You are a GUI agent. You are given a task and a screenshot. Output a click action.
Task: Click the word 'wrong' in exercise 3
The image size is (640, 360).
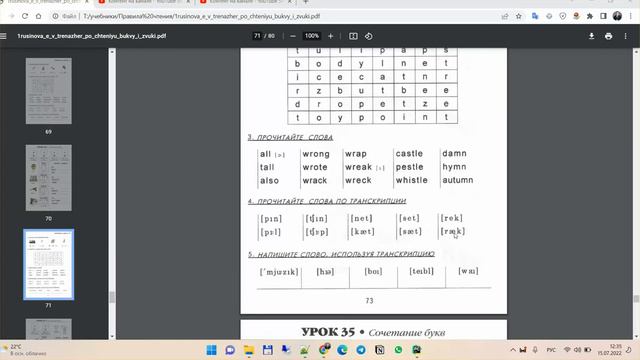coord(316,154)
